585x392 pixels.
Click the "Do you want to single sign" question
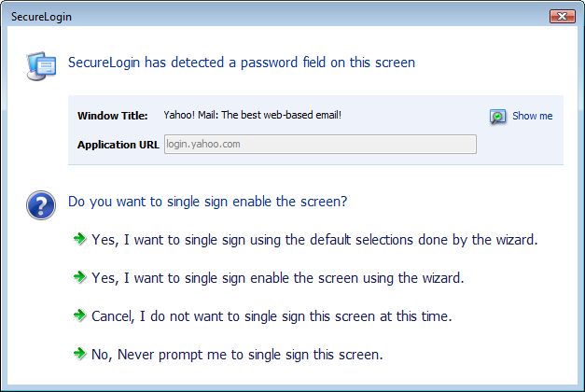[209, 201]
